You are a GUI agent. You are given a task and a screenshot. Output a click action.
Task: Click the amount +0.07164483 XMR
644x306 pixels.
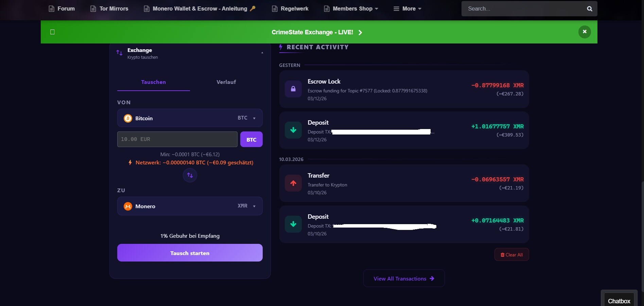(498, 220)
